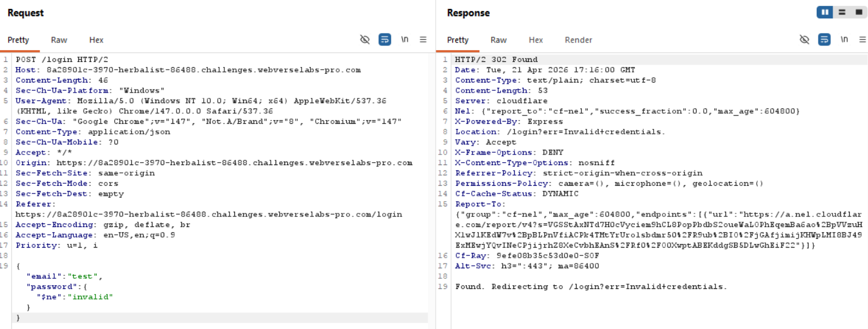The image size is (868, 329).
Task: Click the POST /login request line
Action: click(x=62, y=60)
